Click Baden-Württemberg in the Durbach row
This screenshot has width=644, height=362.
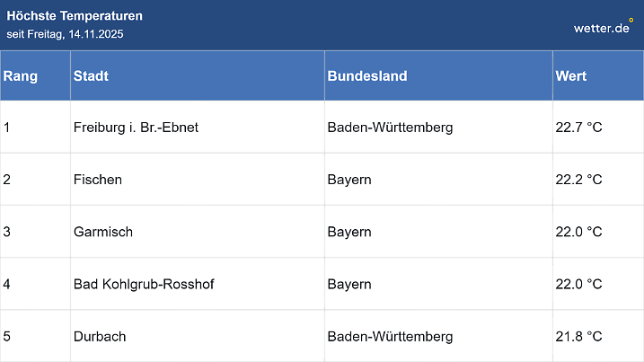click(390, 337)
